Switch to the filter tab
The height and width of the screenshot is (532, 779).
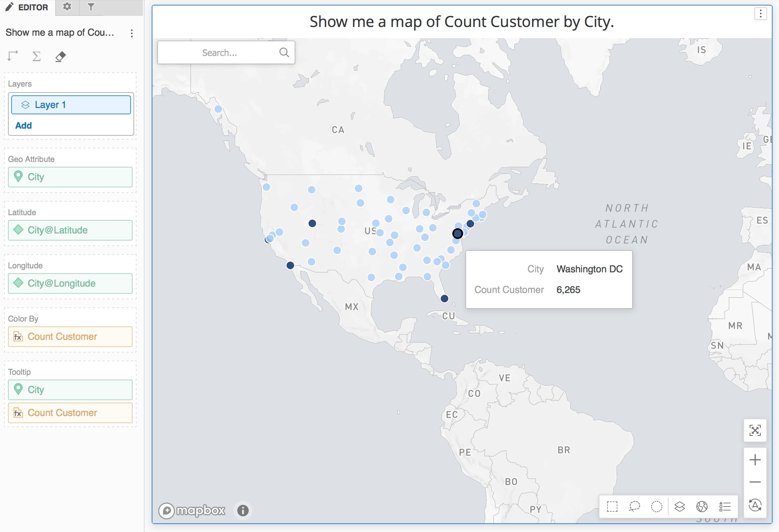click(x=91, y=7)
